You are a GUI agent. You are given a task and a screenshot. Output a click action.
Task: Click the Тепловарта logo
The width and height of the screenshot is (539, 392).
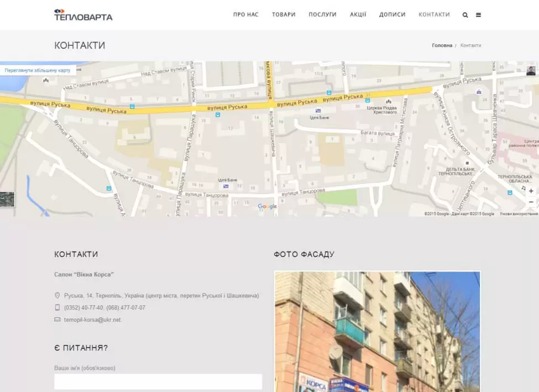83,15
